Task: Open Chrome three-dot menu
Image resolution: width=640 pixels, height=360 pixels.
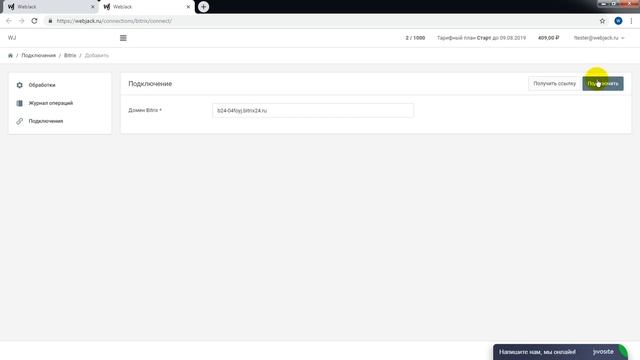Action: pos(631,21)
